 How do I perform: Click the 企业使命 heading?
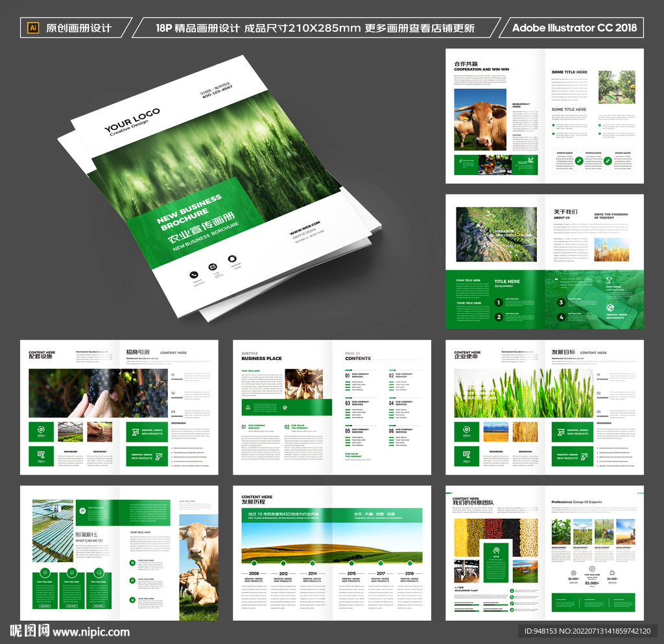coord(467,357)
